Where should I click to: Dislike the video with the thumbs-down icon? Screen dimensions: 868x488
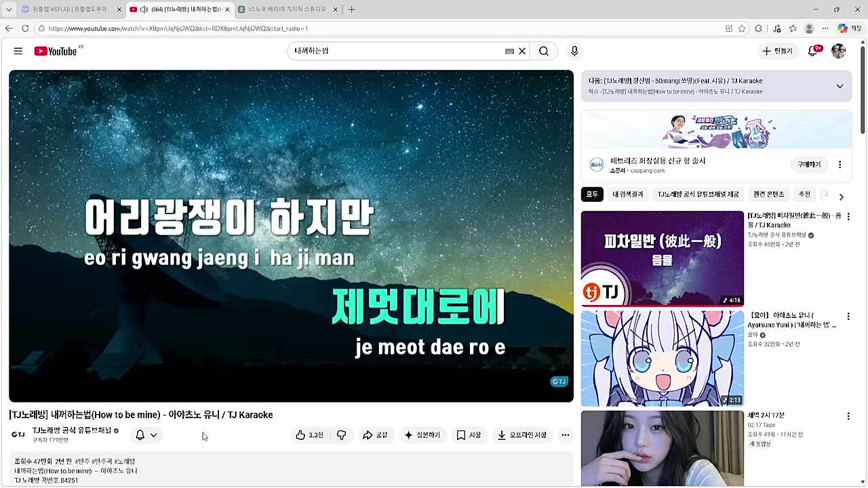click(341, 435)
